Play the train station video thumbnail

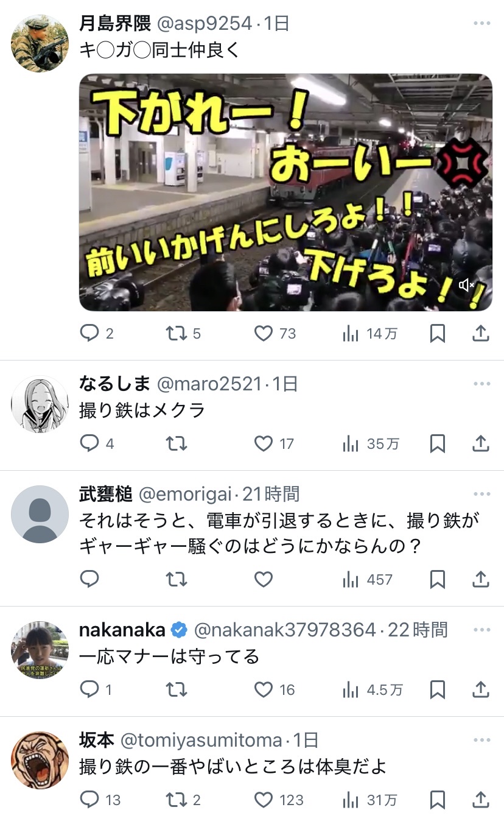tap(285, 192)
